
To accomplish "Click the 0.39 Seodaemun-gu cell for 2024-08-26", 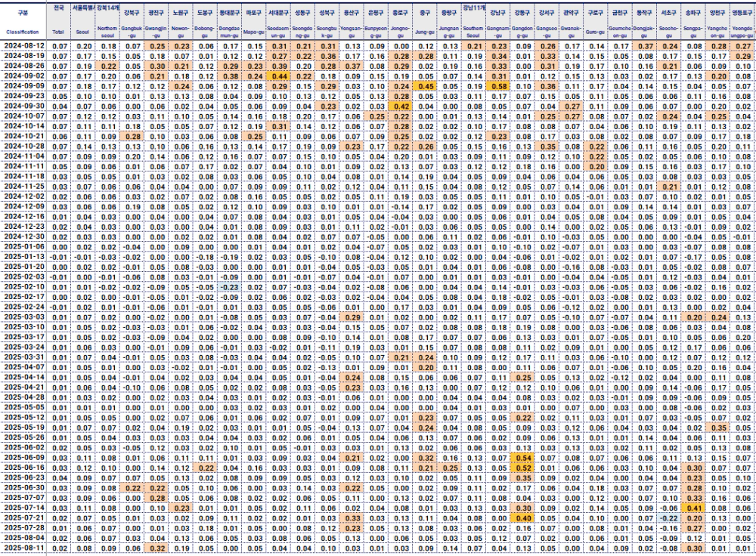I will [x=279, y=66].
